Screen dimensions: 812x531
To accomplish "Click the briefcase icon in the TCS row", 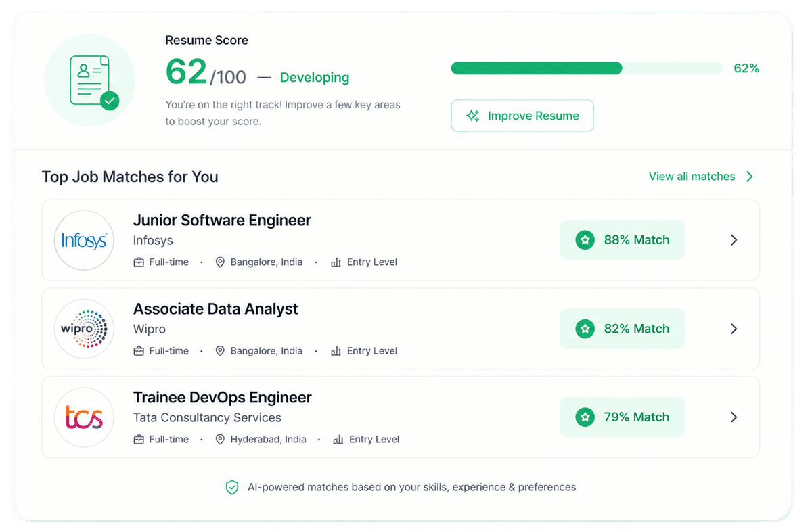I will click(139, 440).
